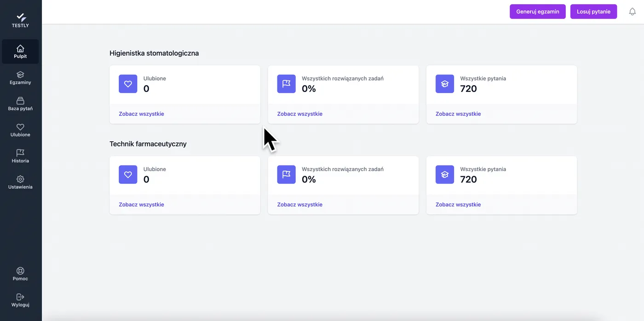Open Historia flag in sidebar
Viewport: 644px width, 321px height.
[20, 156]
